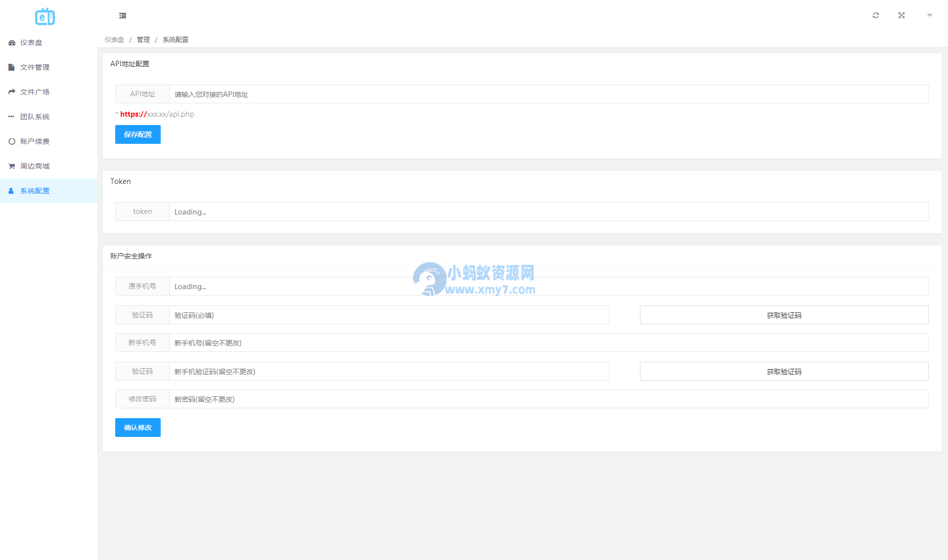Click the 修改密码 field label

(x=142, y=399)
